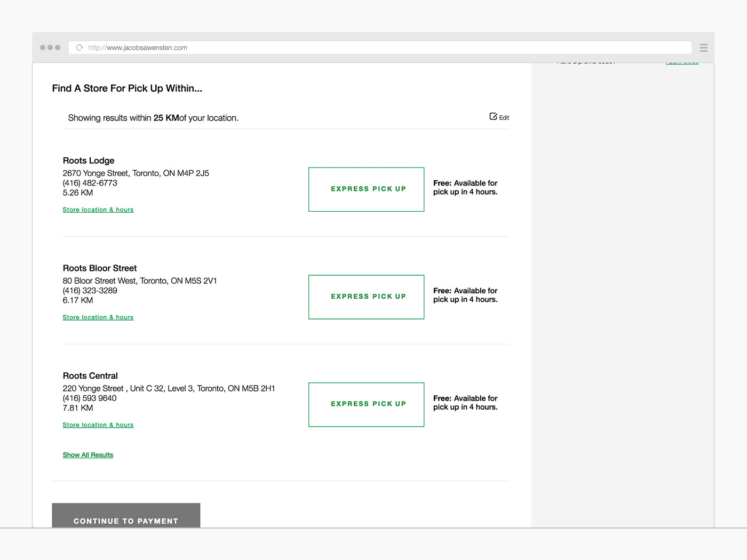
Task: Open Roots Lodge store location & hours
Action: (98, 210)
